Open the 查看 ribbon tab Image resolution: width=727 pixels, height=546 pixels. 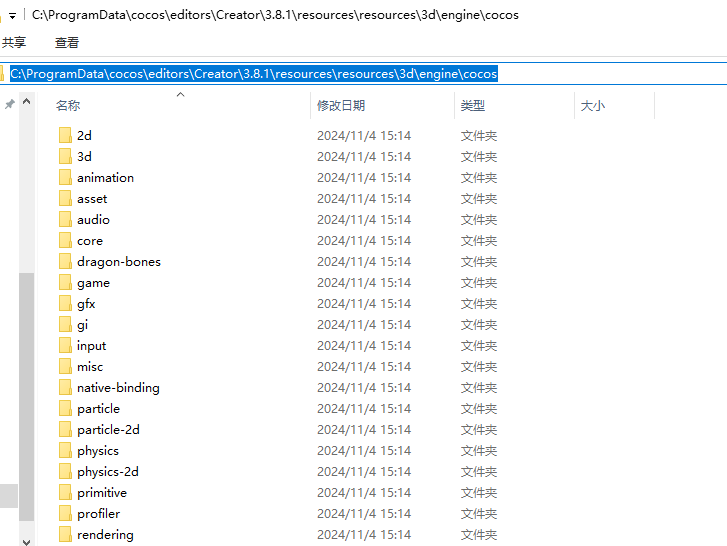click(x=67, y=43)
